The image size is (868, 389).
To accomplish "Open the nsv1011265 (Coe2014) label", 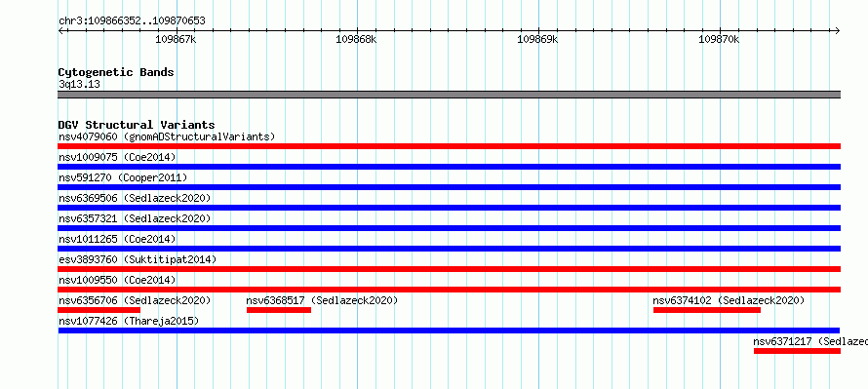I will 117,239.
